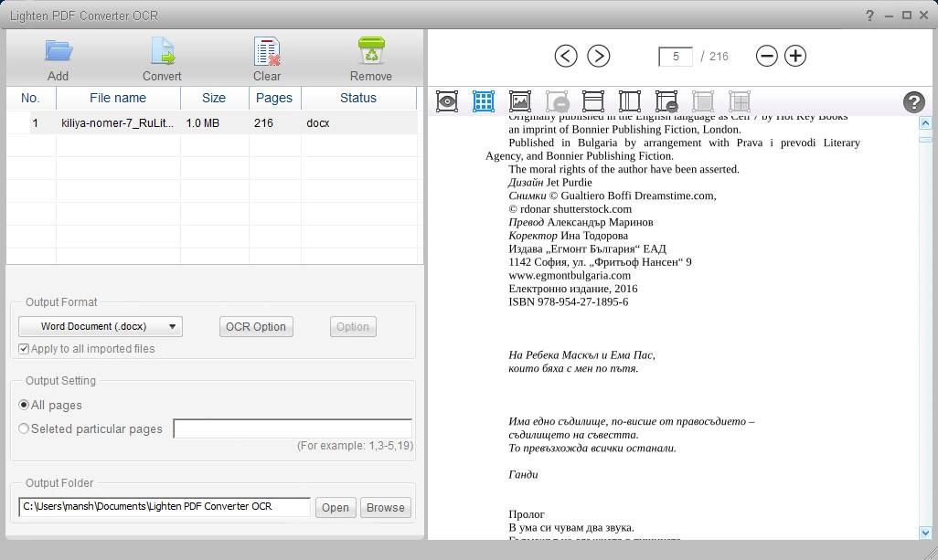Click the Remove recycle bin icon

click(x=371, y=50)
